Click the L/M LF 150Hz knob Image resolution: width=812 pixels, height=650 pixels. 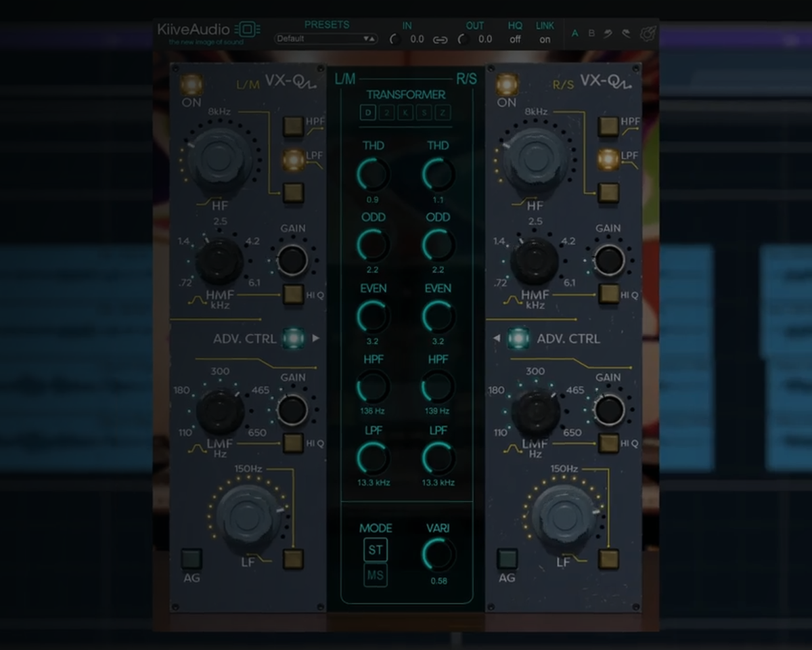(250, 516)
